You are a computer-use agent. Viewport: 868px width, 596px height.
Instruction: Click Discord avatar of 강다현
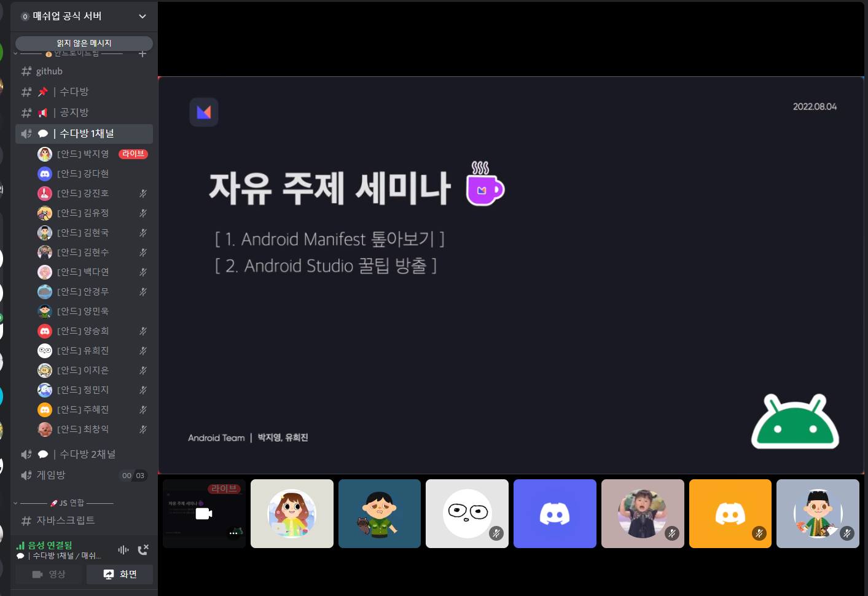[x=45, y=173]
